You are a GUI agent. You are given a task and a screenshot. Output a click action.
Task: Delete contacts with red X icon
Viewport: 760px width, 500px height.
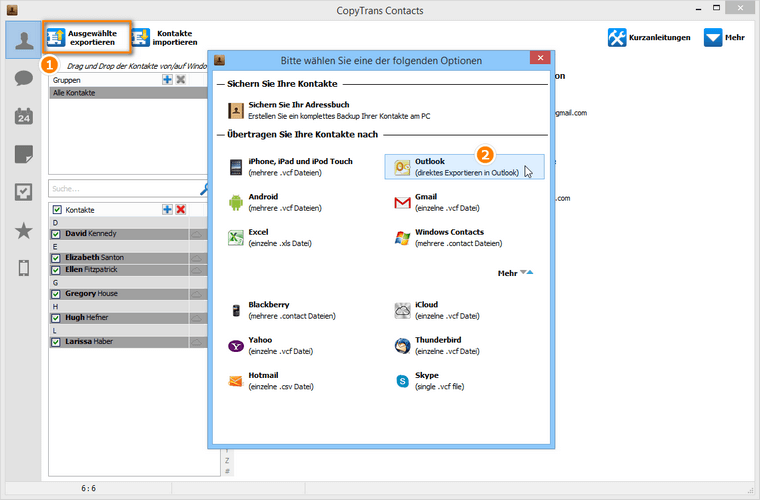[181, 209]
